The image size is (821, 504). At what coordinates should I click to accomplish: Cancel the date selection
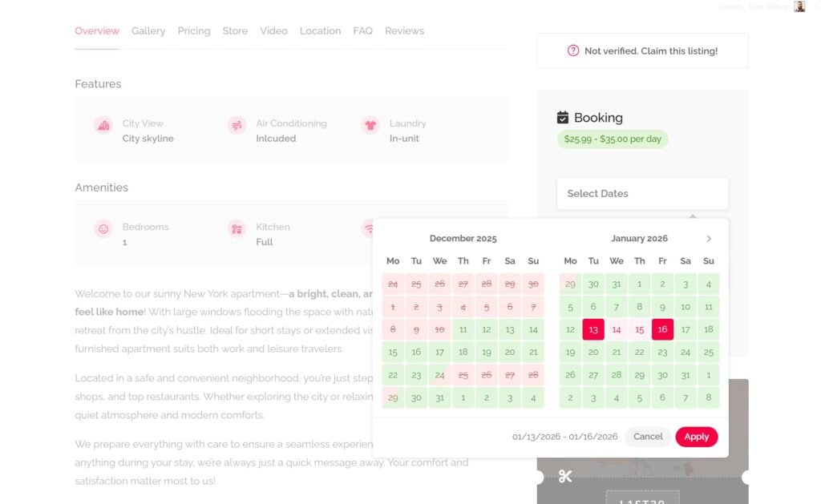click(648, 437)
